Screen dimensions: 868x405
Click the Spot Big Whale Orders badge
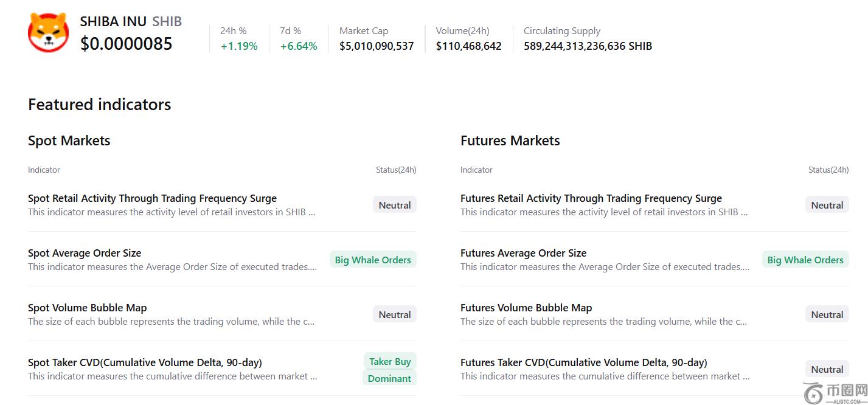(373, 260)
